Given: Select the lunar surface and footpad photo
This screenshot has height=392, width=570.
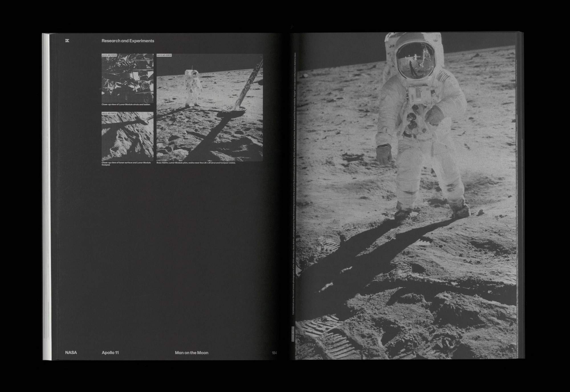Looking at the screenshot, I should pos(127,136).
